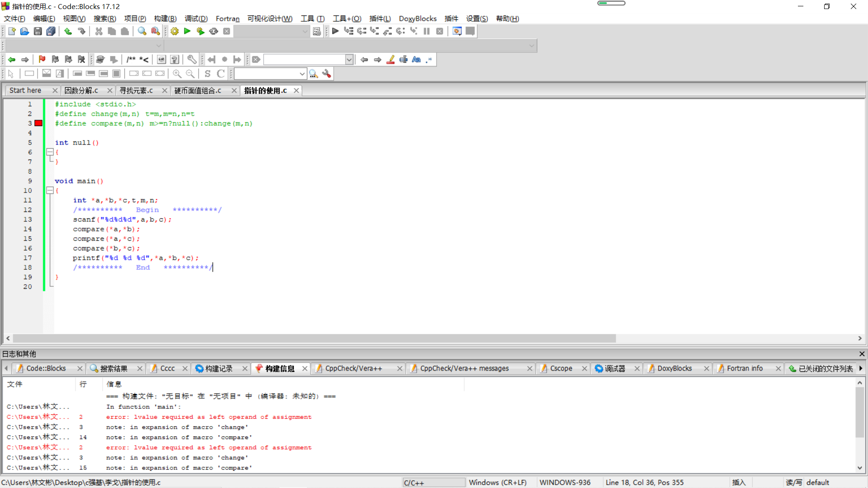Click the C comment toolbar icon
Screen dimensions: 868x488
(x=221, y=74)
